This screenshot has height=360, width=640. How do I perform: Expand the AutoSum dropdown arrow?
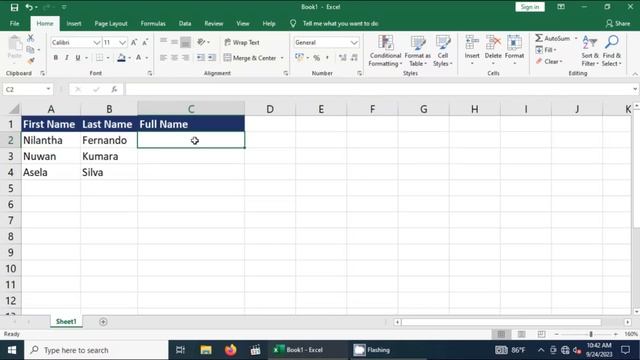click(x=576, y=38)
